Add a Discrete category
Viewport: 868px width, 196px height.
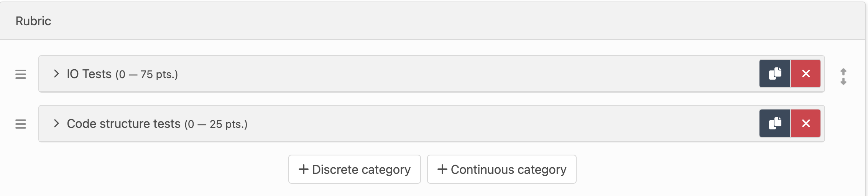pos(354,169)
